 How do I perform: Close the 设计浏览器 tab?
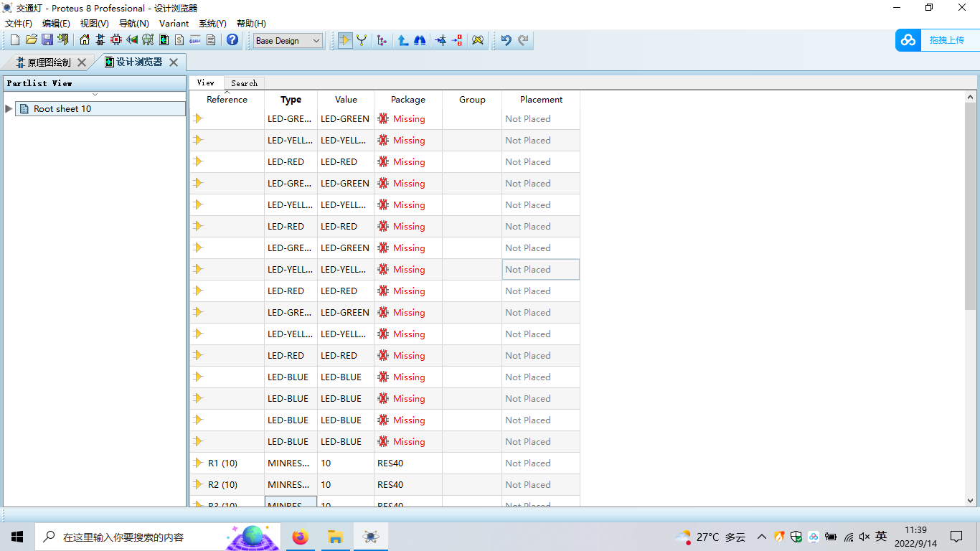coord(174,62)
